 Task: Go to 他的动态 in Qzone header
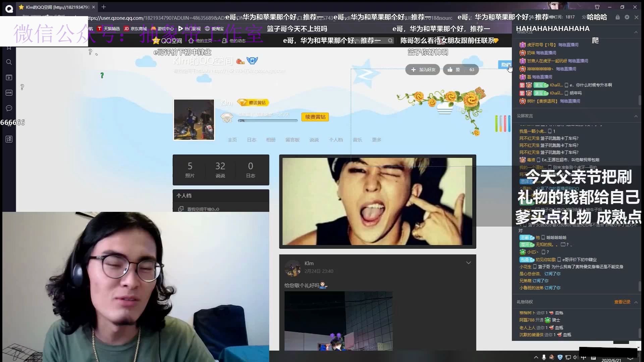click(234, 41)
